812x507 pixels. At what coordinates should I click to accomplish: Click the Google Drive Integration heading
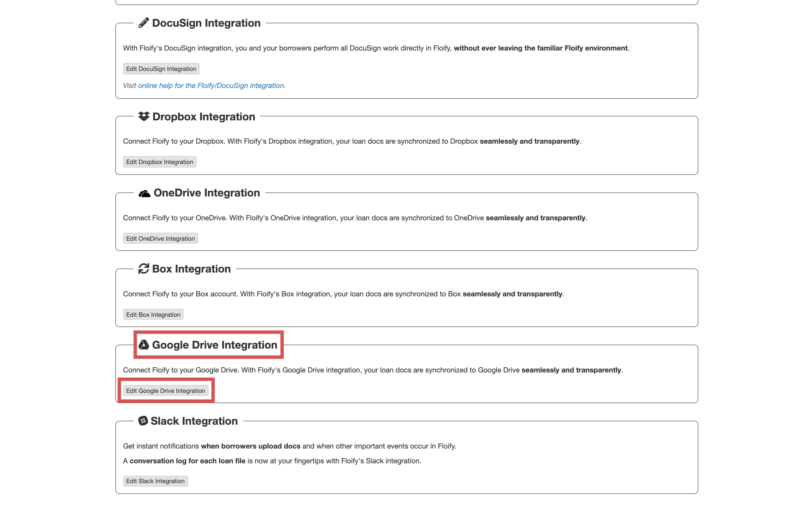point(215,345)
